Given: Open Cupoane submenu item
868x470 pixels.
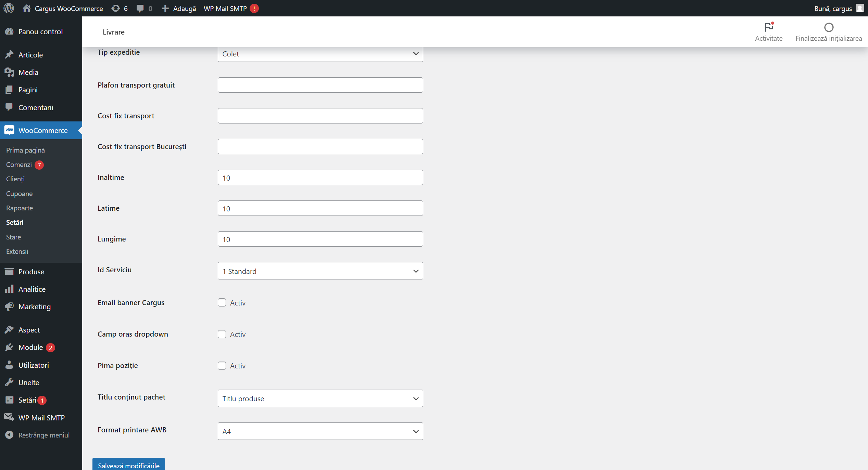Looking at the screenshot, I should point(20,194).
